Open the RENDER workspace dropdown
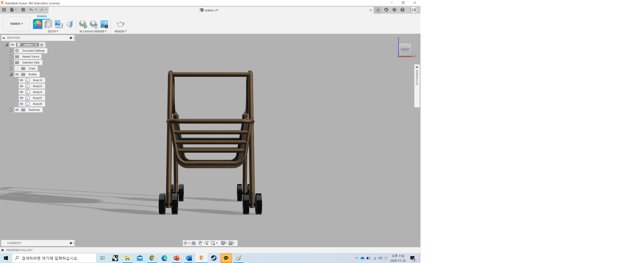This screenshot has height=263, width=644. tap(16, 24)
